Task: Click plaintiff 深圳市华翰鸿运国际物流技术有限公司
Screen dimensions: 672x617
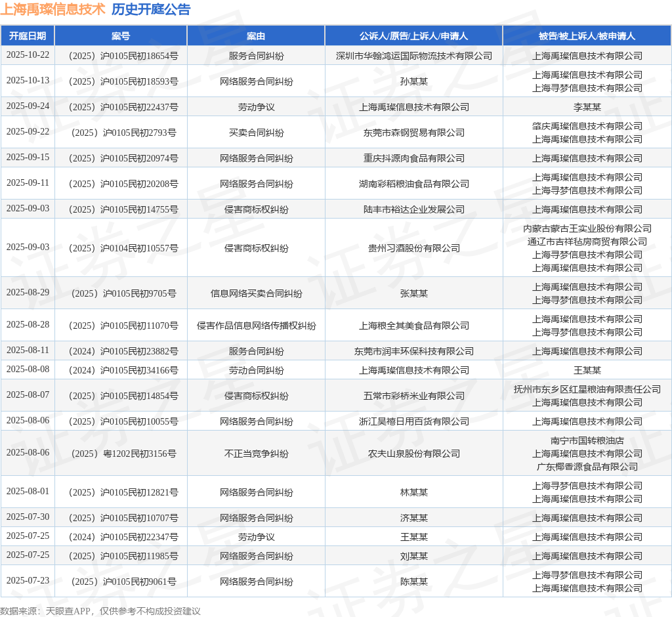Action: coord(414,56)
